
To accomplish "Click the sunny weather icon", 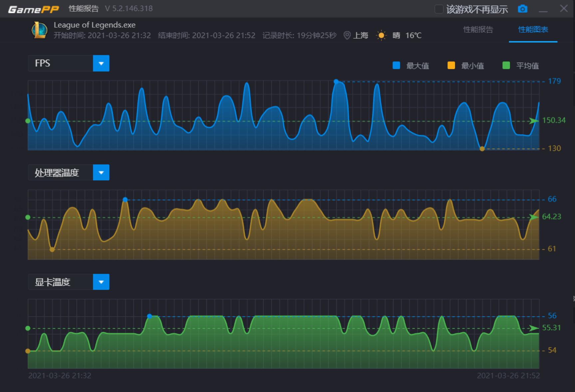I will tap(381, 35).
